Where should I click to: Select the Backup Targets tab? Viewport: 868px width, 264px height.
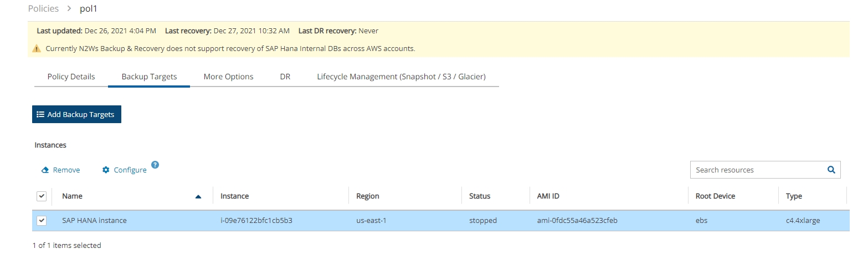tap(149, 77)
